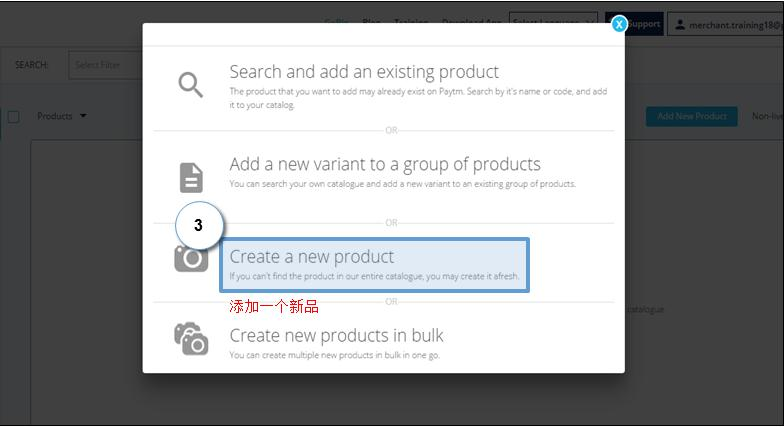The height and width of the screenshot is (427, 784).
Task: Select the highlighted "Create a new product" option
Action: click(374, 265)
